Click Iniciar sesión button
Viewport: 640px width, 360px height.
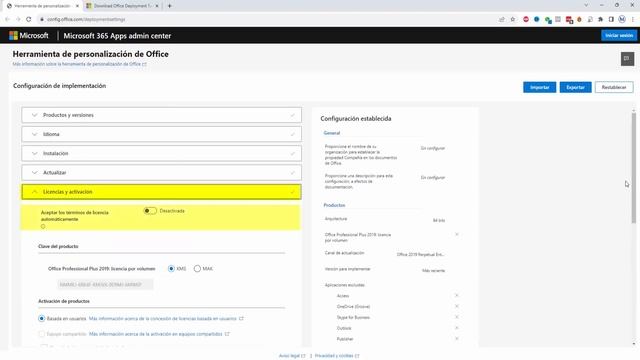click(x=619, y=36)
